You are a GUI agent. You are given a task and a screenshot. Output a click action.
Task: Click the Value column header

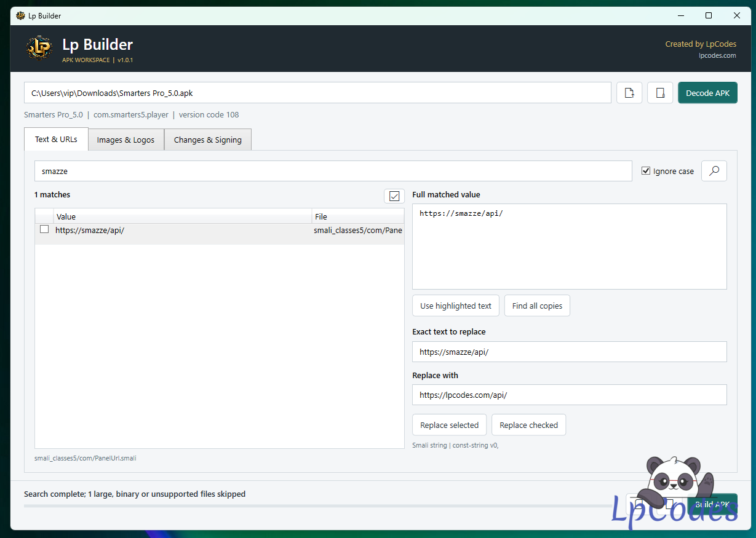[x=182, y=216]
